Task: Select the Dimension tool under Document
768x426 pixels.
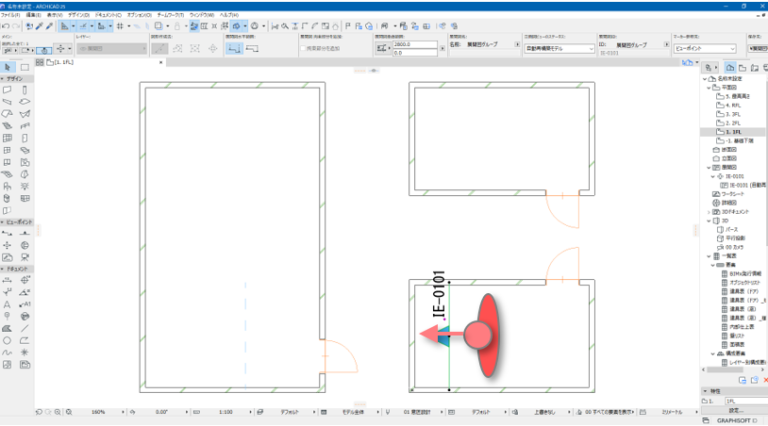Action: (7, 280)
